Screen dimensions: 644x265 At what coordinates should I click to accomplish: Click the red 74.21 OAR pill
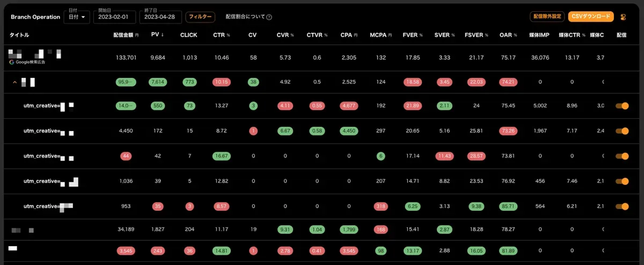point(508,82)
